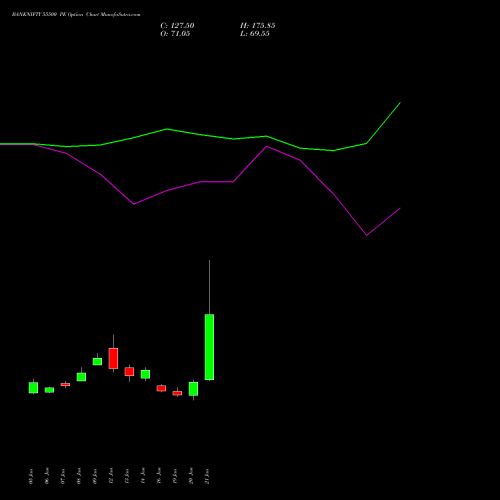
Task: Click the "16 Jan" date axis label
Action: coord(159,476)
